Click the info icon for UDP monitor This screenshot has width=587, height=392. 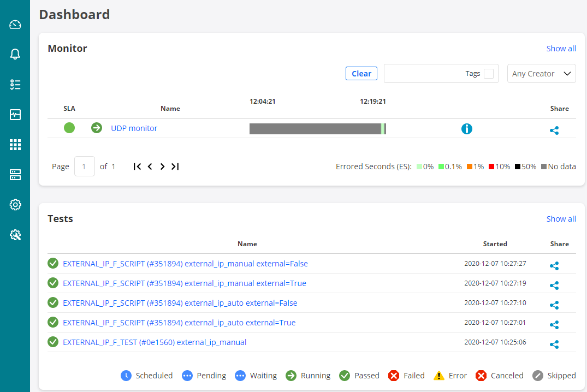click(466, 129)
